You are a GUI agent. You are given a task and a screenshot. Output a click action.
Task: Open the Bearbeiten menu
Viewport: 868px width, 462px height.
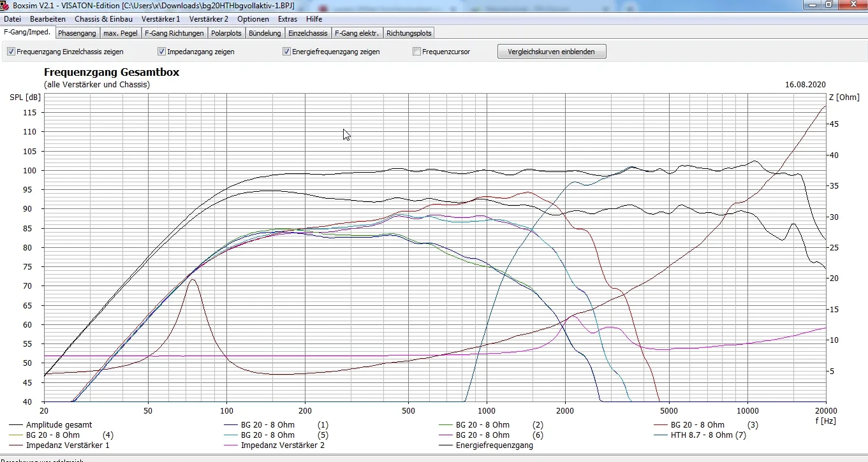[48, 19]
